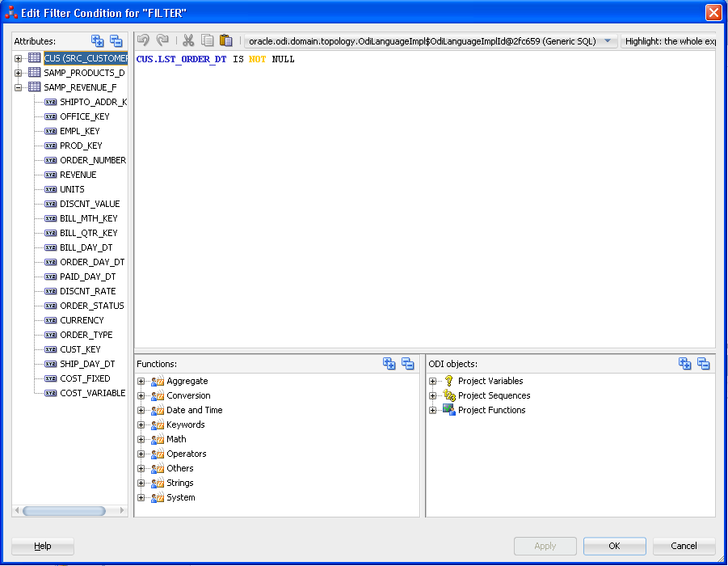Open the Generic SQL language dropdown
This screenshot has height=566, width=728.
[608, 41]
